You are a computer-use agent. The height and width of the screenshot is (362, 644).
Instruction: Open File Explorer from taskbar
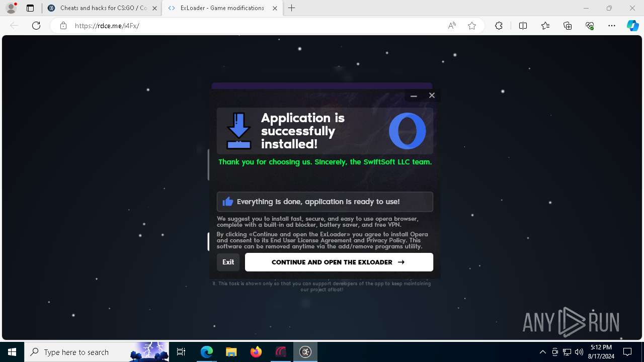[231, 352]
